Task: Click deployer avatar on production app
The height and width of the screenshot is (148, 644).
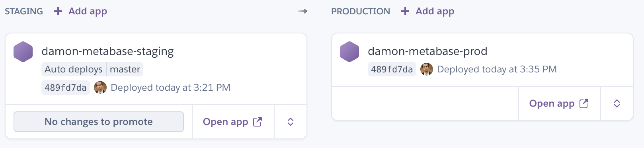Action: 427,69
